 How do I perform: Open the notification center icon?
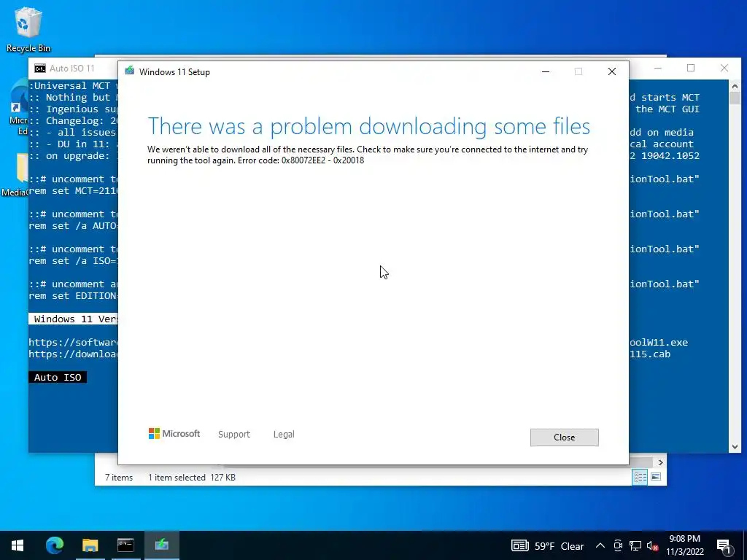pos(724,545)
